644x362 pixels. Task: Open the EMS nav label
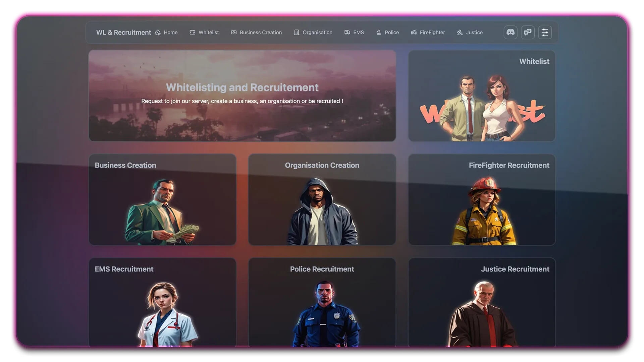[359, 33]
